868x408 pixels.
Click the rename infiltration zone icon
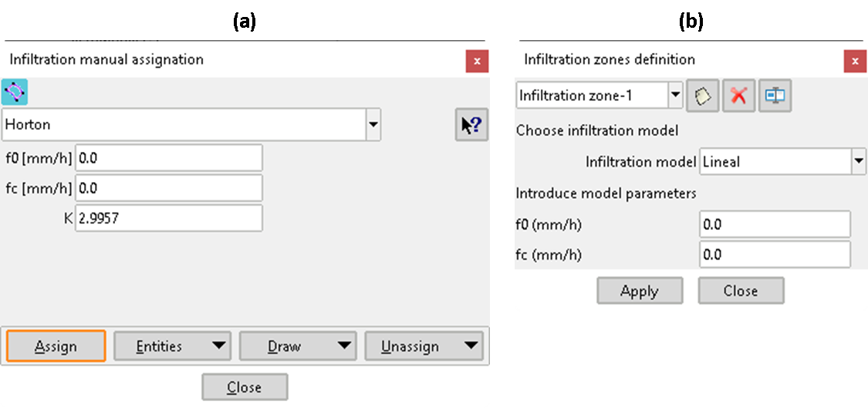(775, 96)
